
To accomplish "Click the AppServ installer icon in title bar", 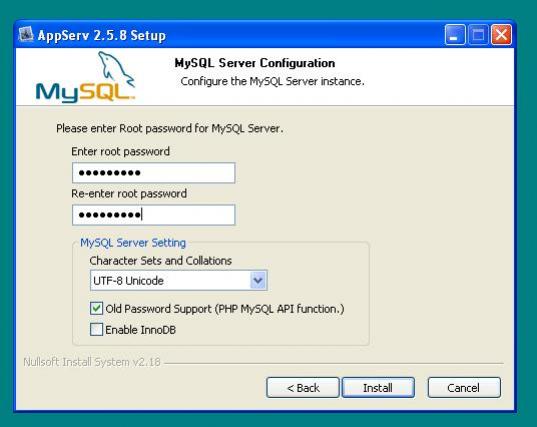I will click(x=26, y=34).
